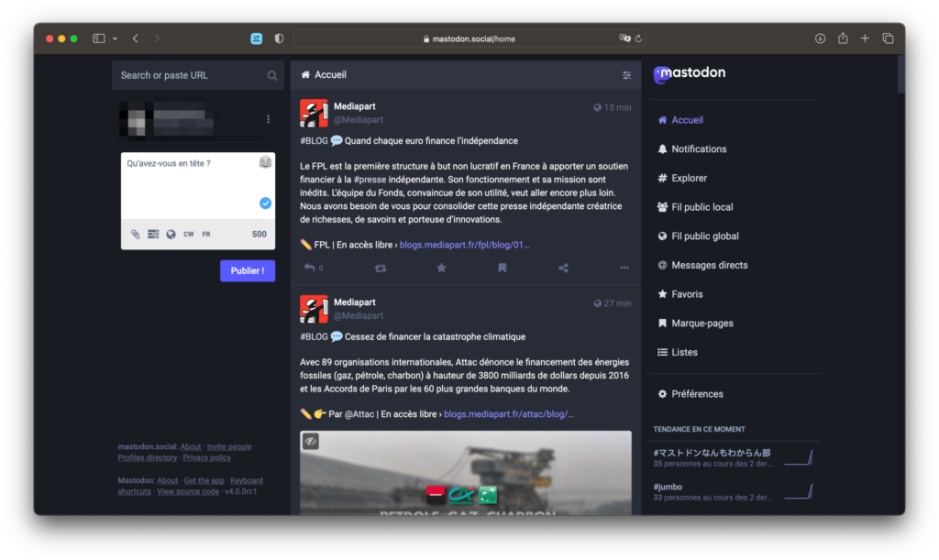Focus the Search or paste URL field
939x560 pixels.
198,75
